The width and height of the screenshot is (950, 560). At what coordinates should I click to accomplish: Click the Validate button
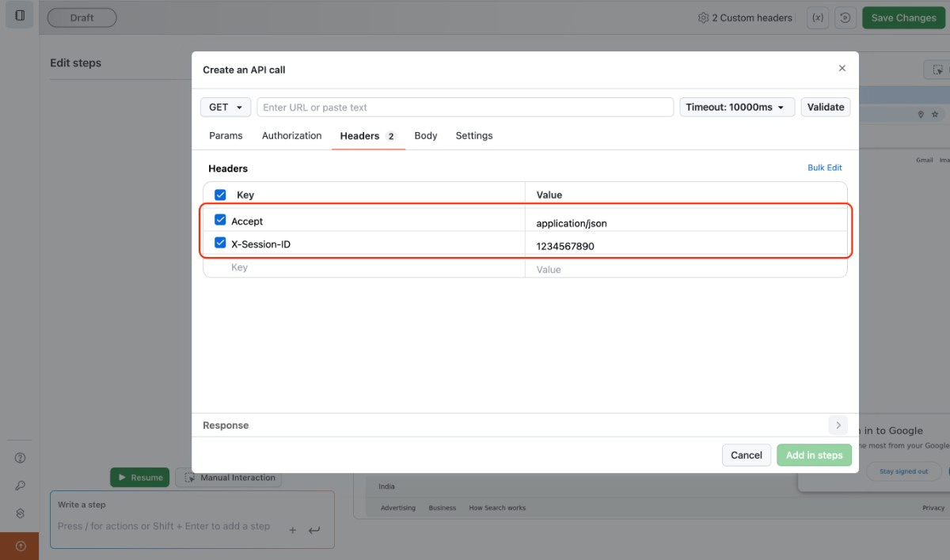tap(826, 108)
